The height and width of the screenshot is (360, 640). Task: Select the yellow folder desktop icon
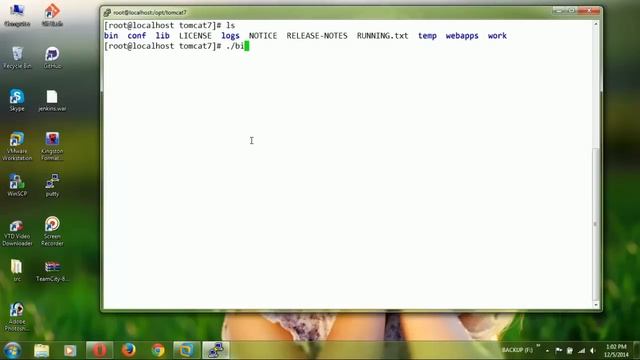click(17, 271)
